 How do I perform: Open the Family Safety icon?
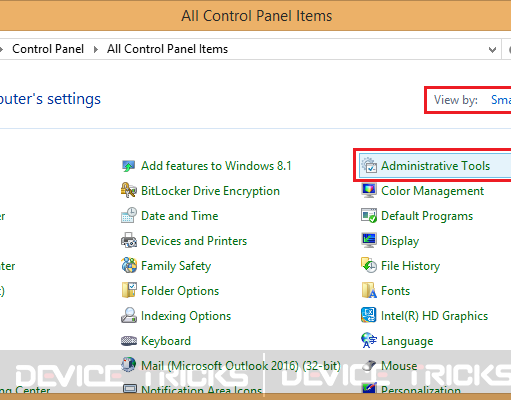click(x=128, y=266)
